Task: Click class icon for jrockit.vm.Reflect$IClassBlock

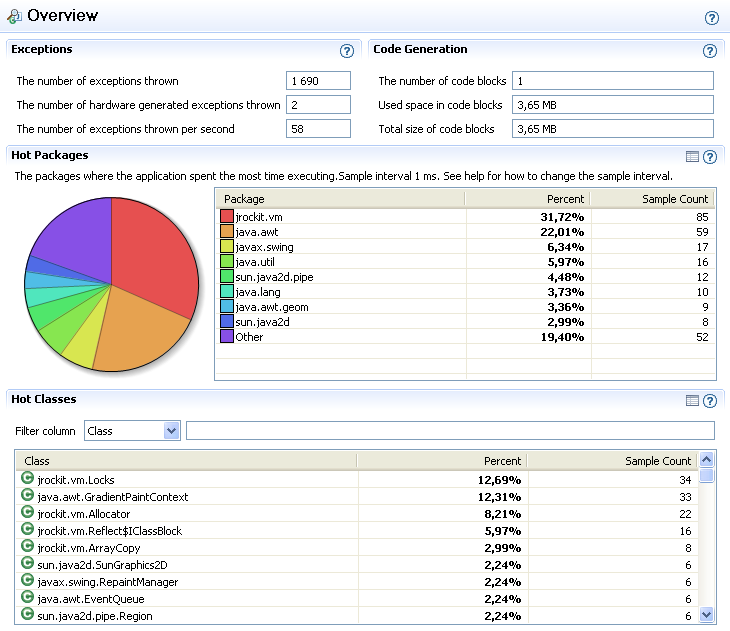Action: tap(27, 529)
